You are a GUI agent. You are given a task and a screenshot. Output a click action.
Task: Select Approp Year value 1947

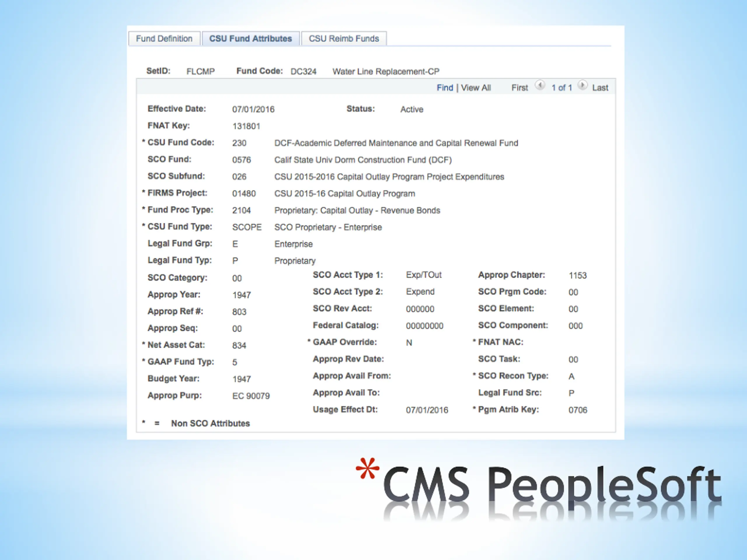pos(241,295)
